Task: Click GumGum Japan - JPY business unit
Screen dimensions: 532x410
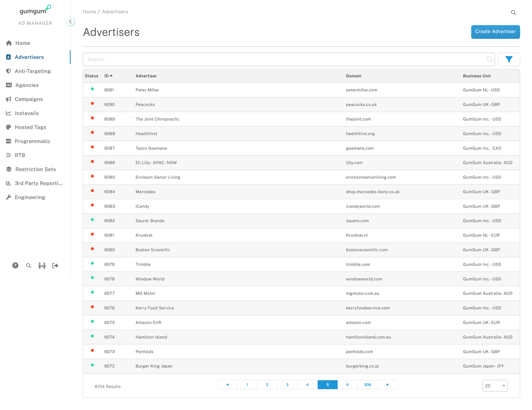Action: pos(483,366)
